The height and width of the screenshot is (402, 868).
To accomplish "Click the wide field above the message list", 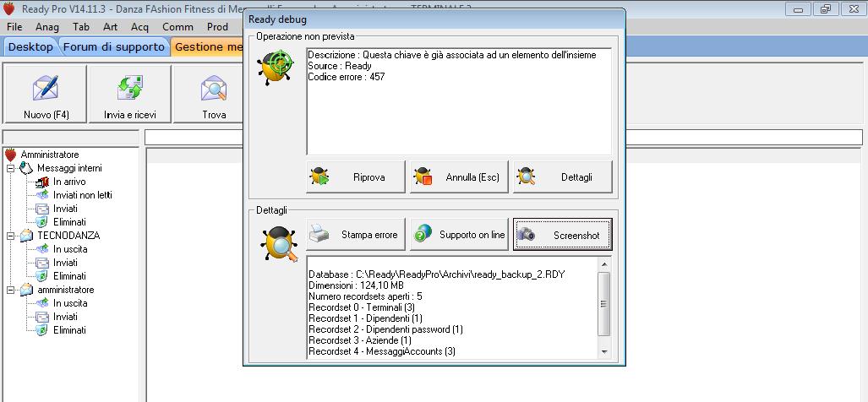I will [503, 137].
